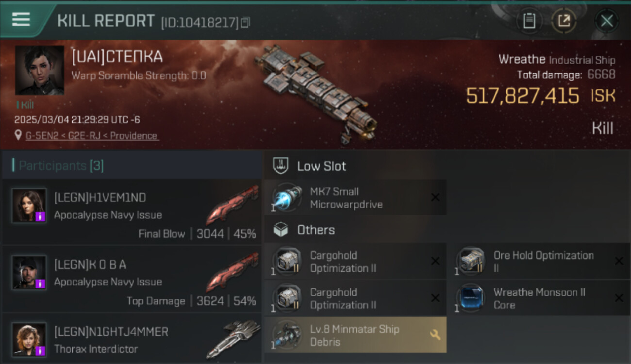Click K O B A participant portrait
Image resolution: width=631 pixels, height=364 pixels.
click(29, 272)
